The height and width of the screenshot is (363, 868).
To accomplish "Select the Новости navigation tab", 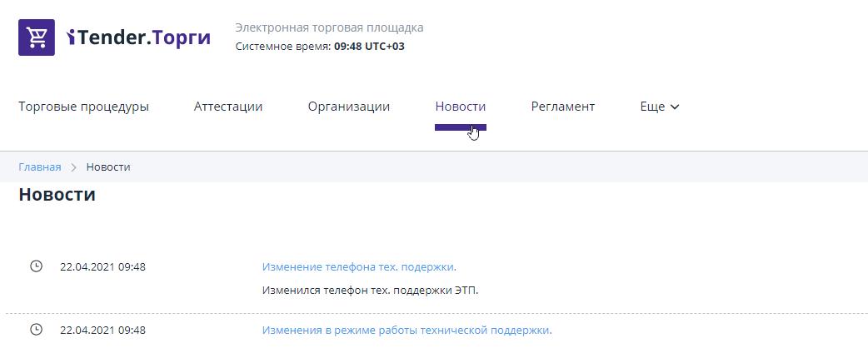I will pyautogui.click(x=460, y=107).
